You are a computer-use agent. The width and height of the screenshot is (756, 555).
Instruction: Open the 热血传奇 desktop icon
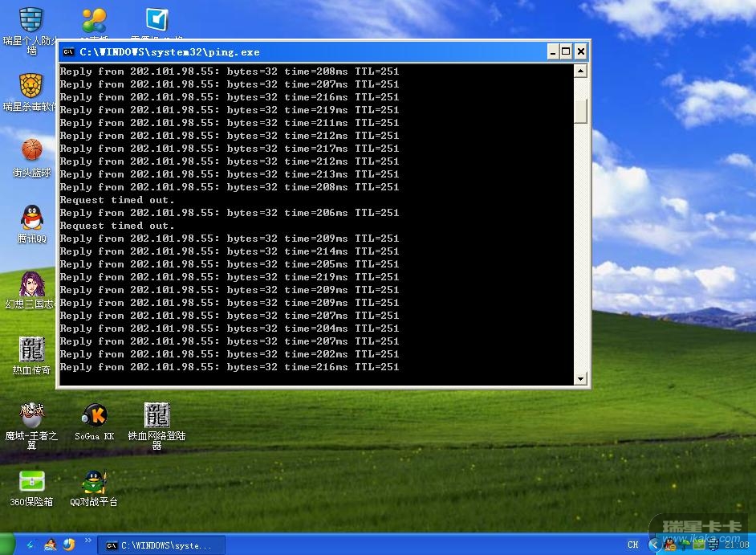pos(31,349)
